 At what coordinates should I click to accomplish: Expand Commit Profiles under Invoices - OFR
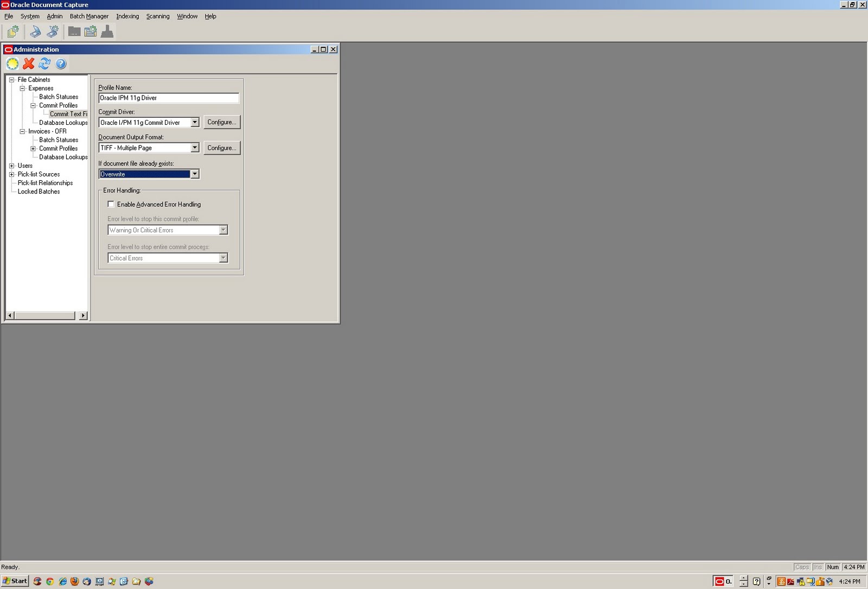pyautogui.click(x=33, y=148)
